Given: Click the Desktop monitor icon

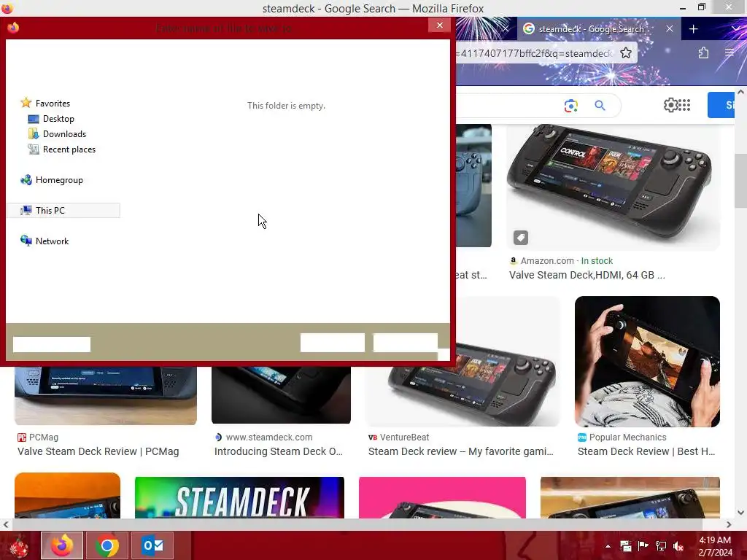Looking at the screenshot, I should tap(34, 119).
